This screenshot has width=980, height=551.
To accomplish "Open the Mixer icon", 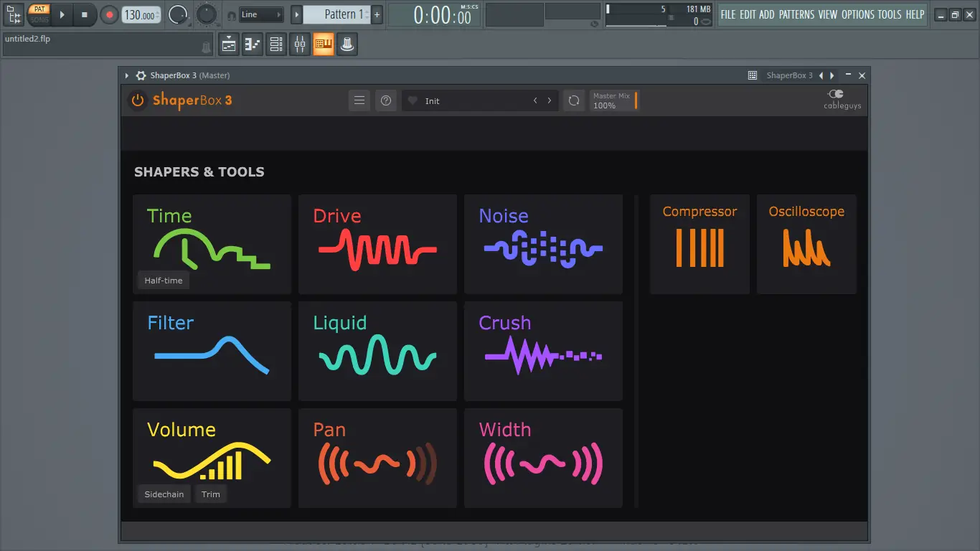I will coord(300,44).
